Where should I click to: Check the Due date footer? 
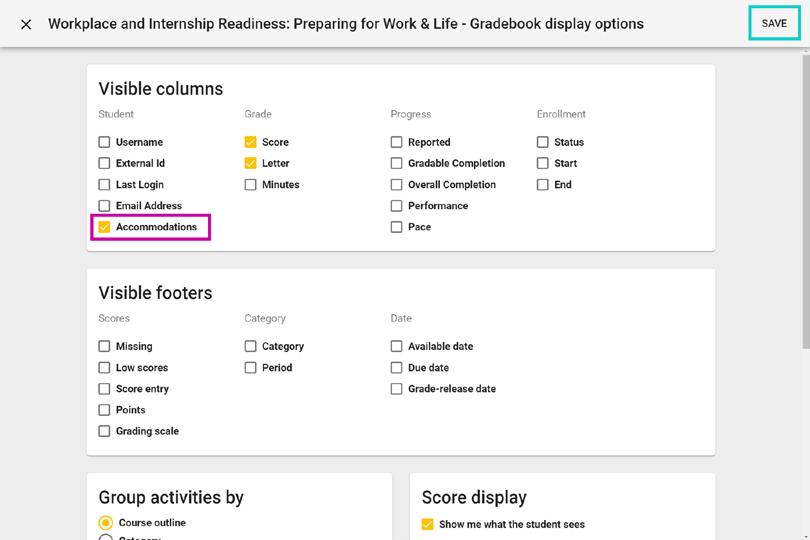(396, 367)
